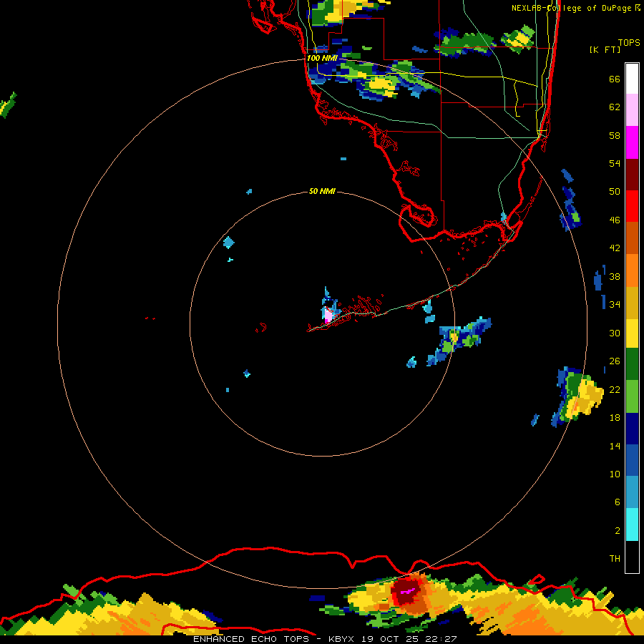Click the 'TH' threshold legend label

click(x=615, y=558)
